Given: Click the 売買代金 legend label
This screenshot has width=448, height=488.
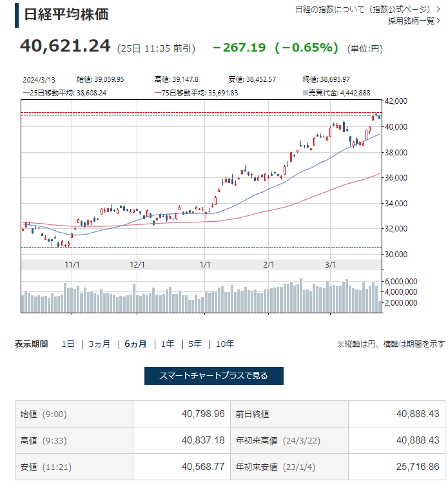Looking at the screenshot, I should (336, 93).
